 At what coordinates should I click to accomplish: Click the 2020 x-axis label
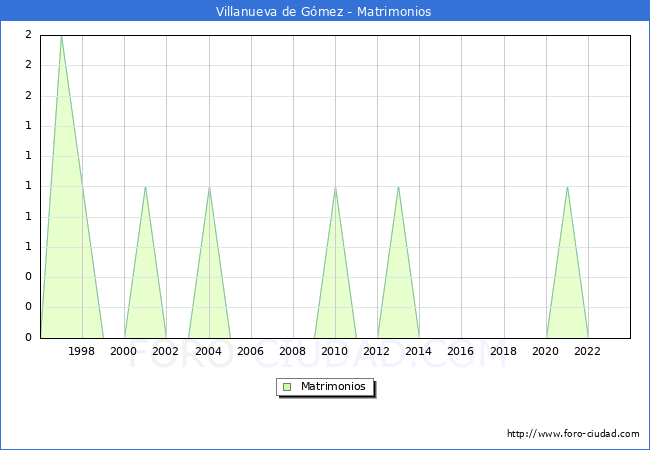(546, 351)
